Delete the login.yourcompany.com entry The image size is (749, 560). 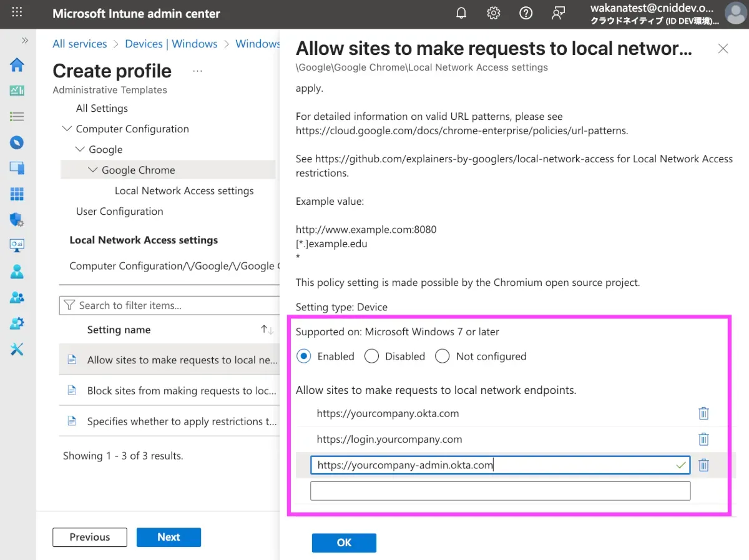[703, 439]
